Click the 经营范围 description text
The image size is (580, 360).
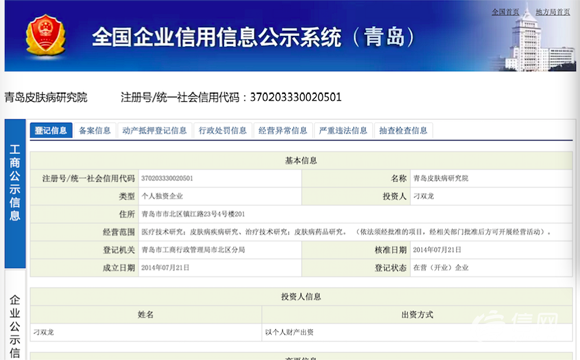point(346,232)
